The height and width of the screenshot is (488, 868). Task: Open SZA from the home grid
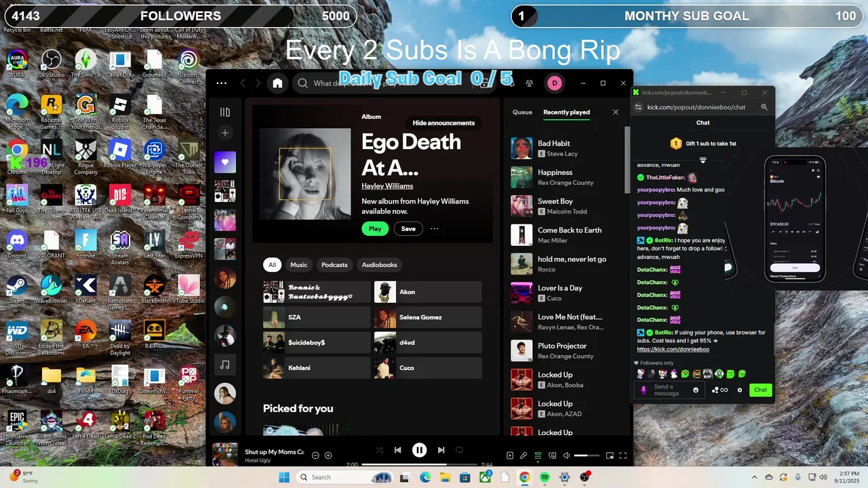[x=317, y=317]
